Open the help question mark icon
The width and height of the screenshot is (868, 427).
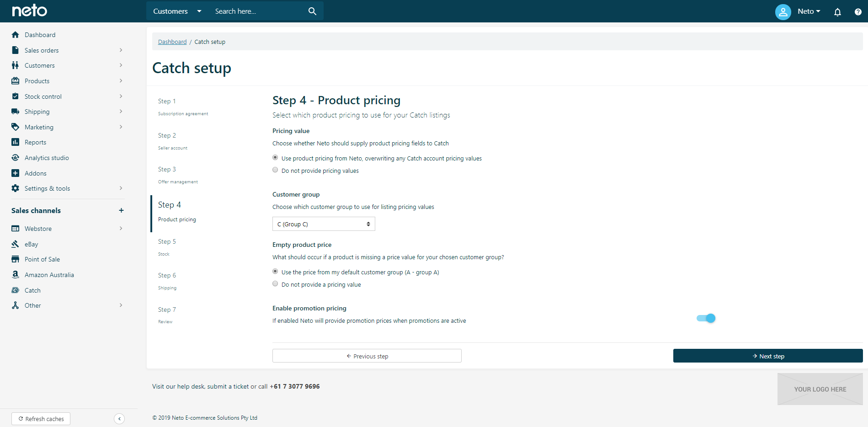click(x=858, y=12)
